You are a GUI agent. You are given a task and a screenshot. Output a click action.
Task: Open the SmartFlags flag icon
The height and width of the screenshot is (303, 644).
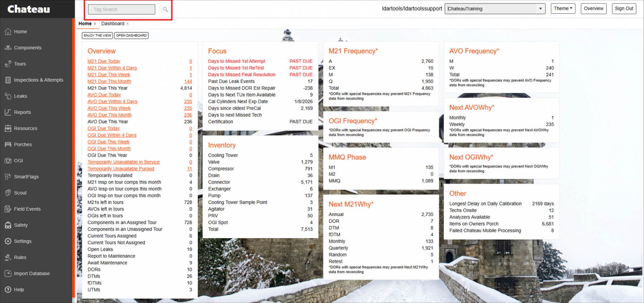tap(8, 177)
